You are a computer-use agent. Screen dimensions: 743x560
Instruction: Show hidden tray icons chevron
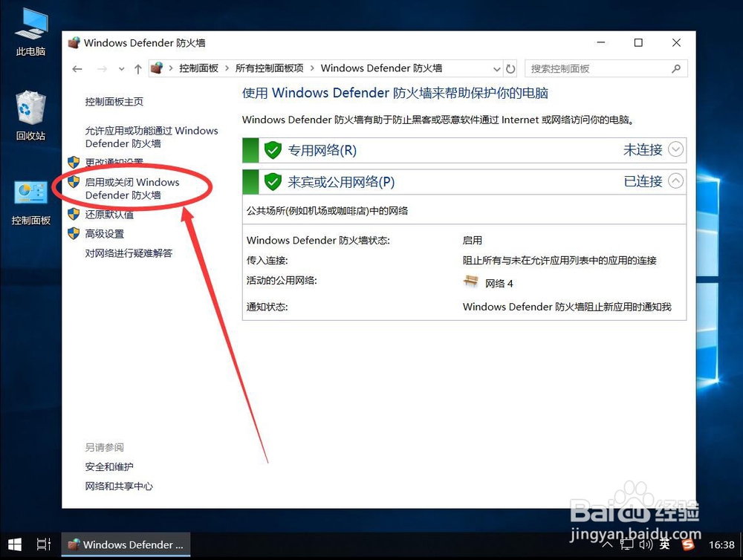pyautogui.click(x=608, y=545)
